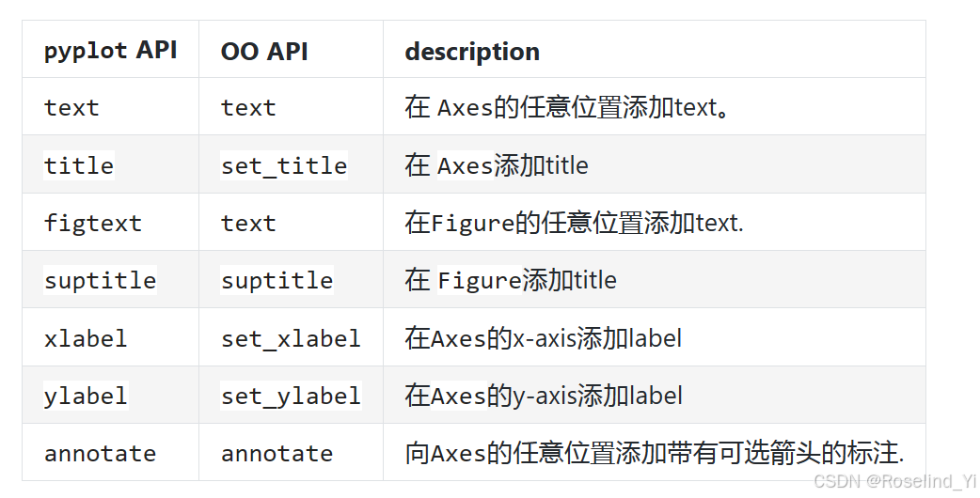Select the 'set_xlabel' OO API cell

tap(291, 339)
